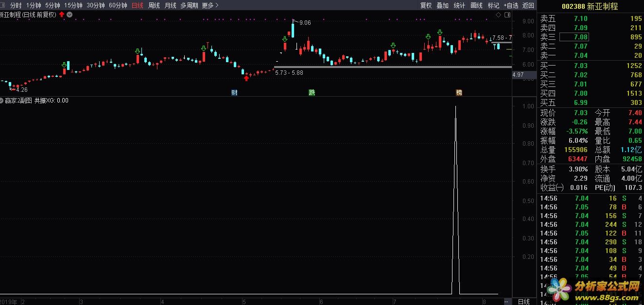Screen dimensions: 644x305
Task: Click the 外盘 value 63447
Action: 577,159
